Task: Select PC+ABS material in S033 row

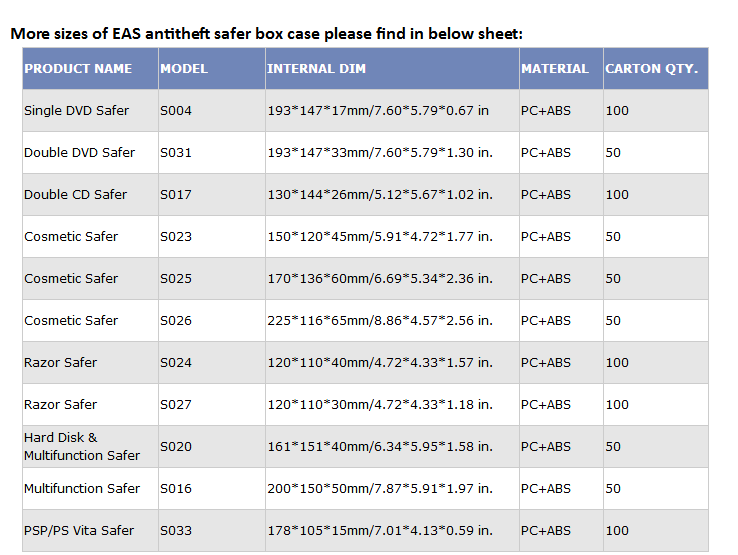Action: coord(561,531)
